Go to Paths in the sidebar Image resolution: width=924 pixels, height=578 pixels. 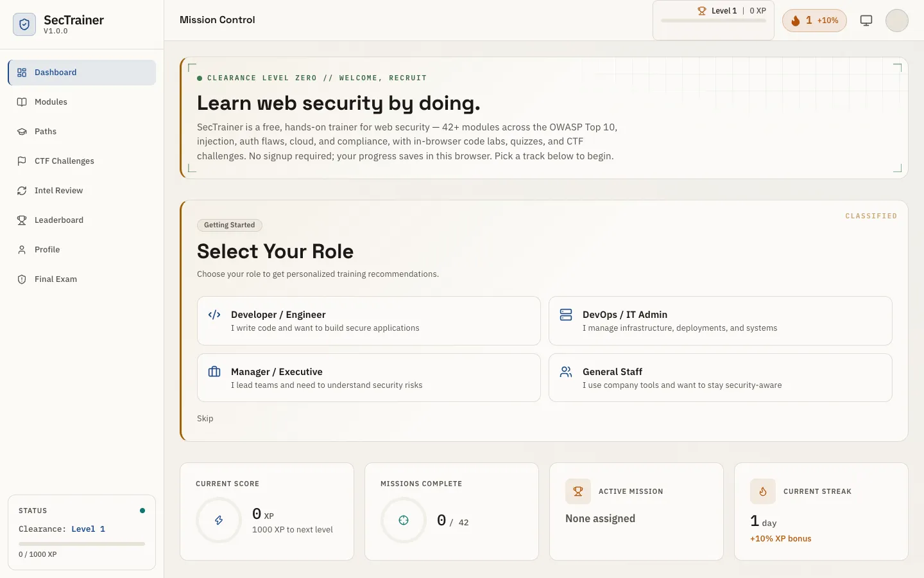tap(82, 132)
